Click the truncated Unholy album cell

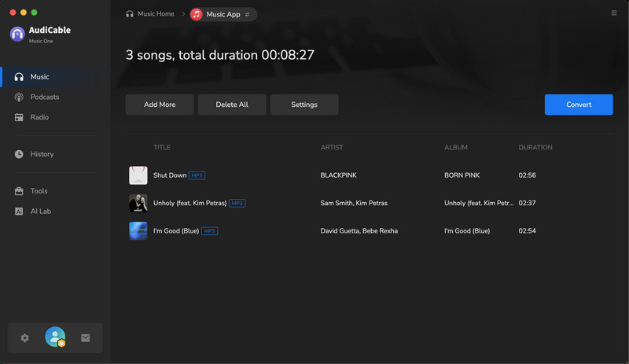(x=479, y=203)
